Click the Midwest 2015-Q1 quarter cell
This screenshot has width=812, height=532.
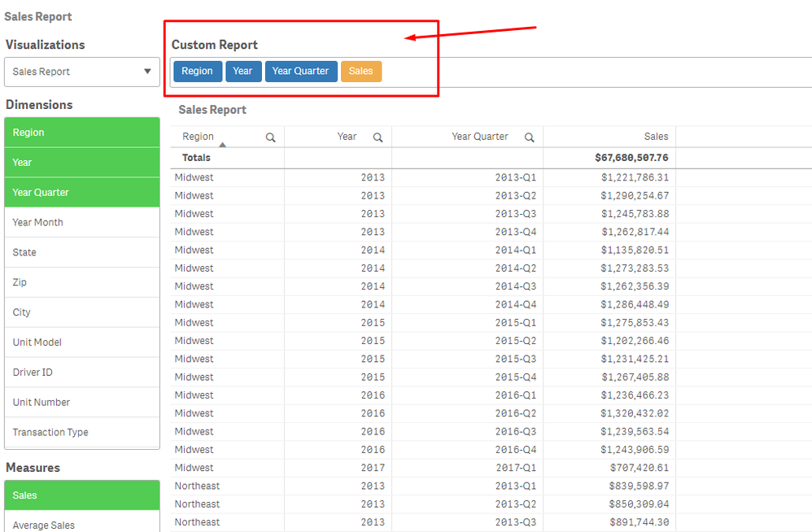pyautogui.click(x=516, y=322)
